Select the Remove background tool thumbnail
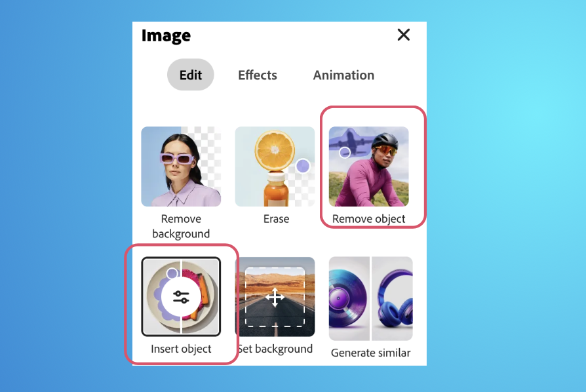 181,167
